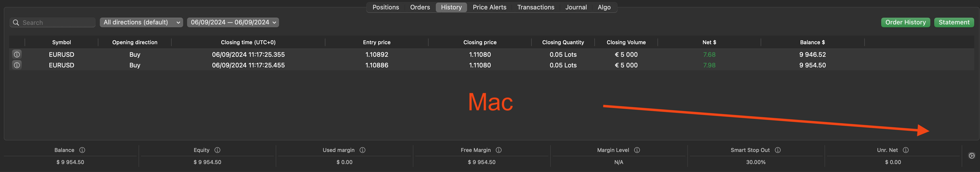This screenshot has width=980, height=172.
Task: Click the Order History button
Action: click(x=905, y=22)
